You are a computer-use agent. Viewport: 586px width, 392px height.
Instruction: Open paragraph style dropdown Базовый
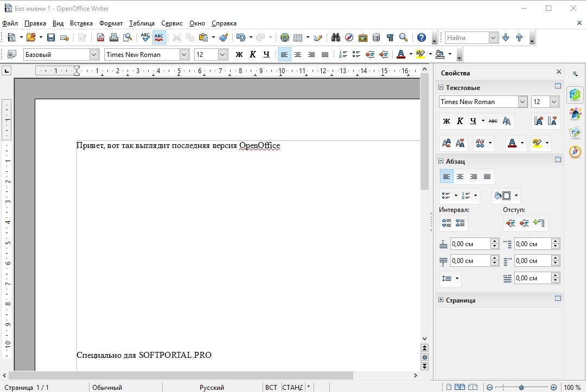94,54
